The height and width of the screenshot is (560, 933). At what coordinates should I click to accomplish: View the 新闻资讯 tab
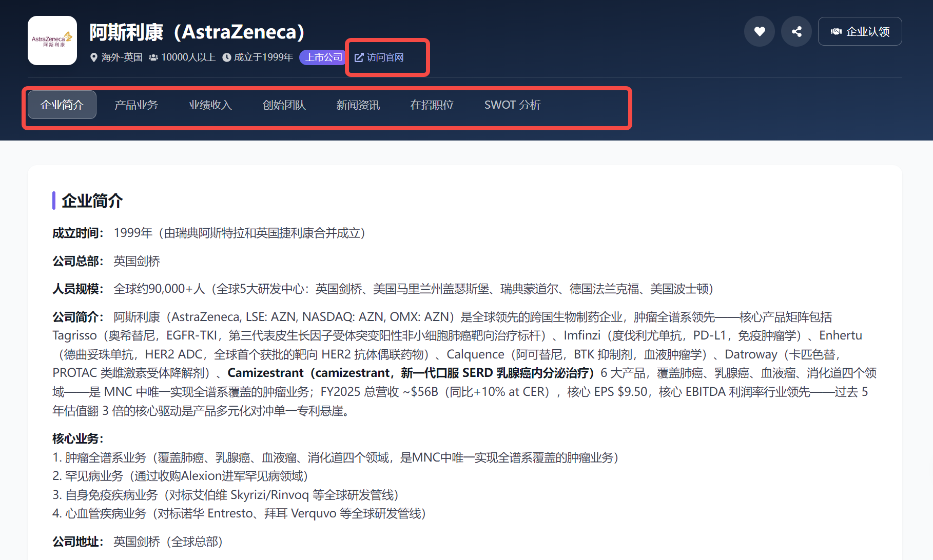pyautogui.click(x=358, y=105)
